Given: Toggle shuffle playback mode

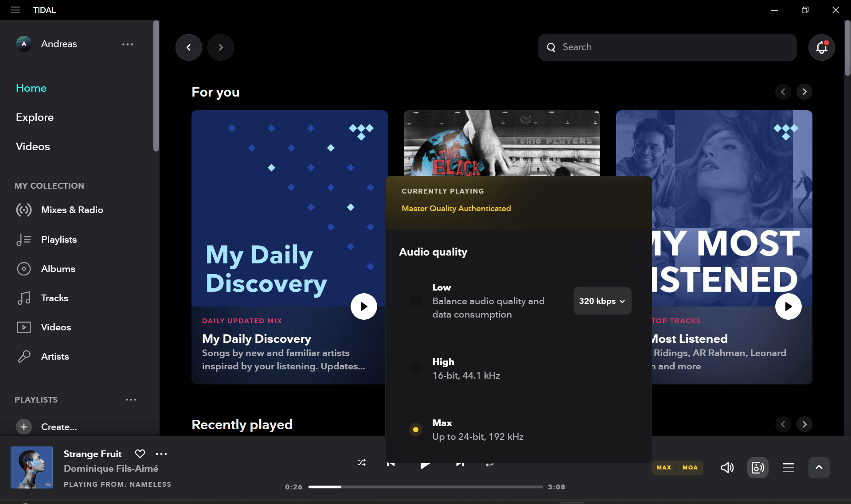Looking at the screenshot, I should click(361, 462).
